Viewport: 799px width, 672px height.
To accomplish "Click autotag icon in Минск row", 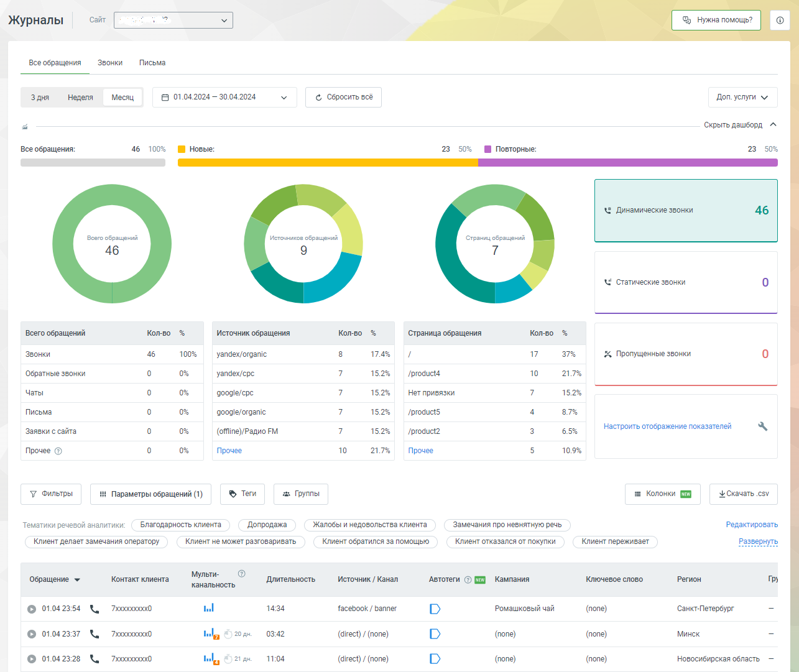I will pos(435,634).
